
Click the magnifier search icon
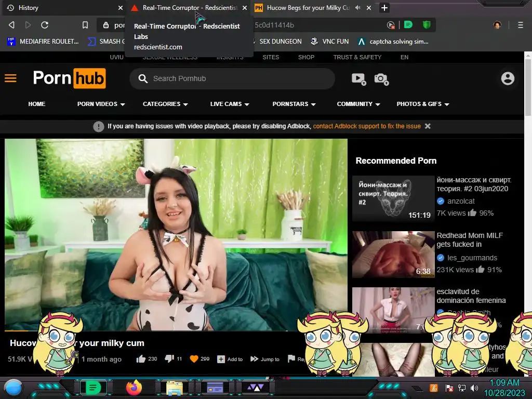click(143, 79)
